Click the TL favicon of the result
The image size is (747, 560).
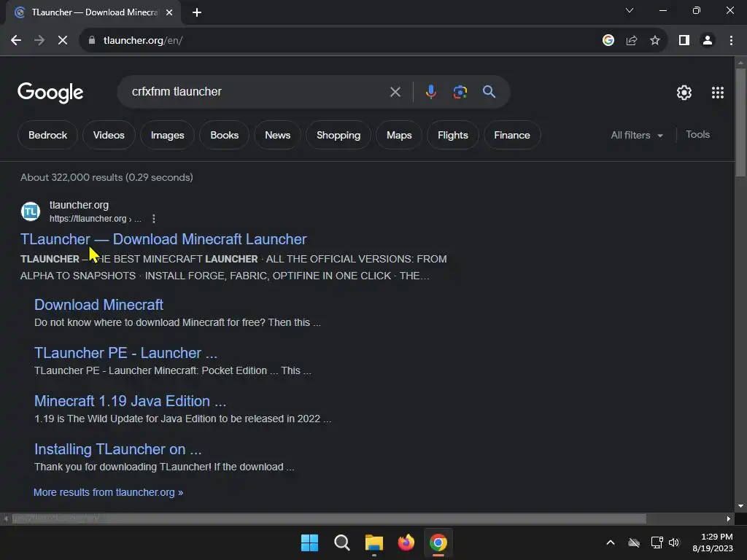[31, 211]
